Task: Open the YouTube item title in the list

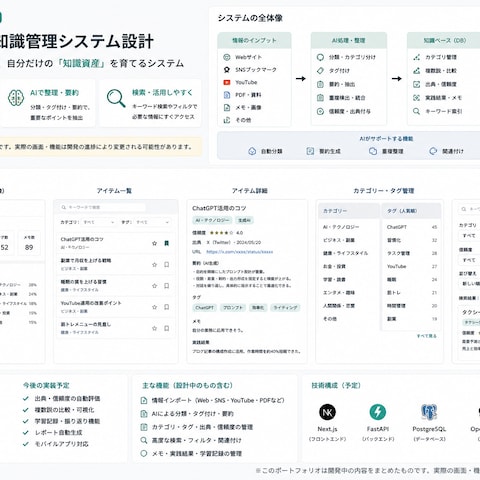Action: [91, 303]
